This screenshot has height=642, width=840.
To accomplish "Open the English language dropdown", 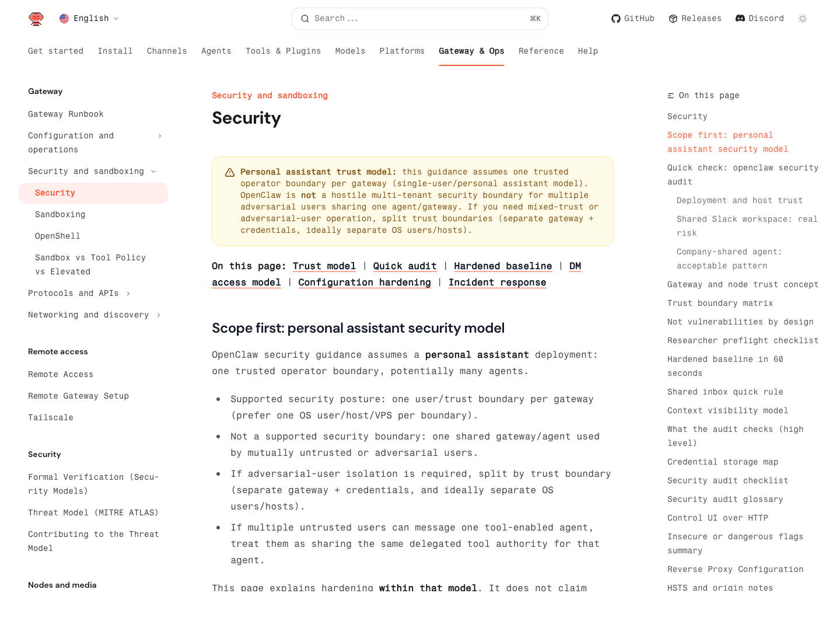I will tap(90, 18).
